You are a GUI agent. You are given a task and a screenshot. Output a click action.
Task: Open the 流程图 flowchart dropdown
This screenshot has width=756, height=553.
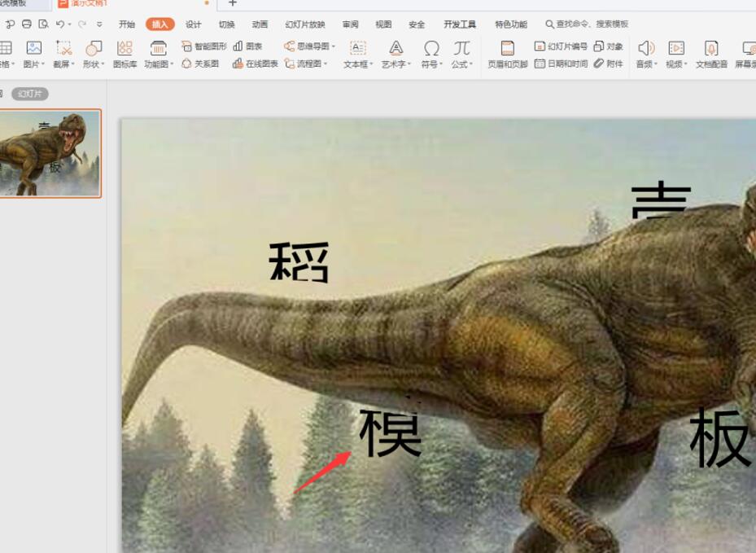tap(326, 64)
